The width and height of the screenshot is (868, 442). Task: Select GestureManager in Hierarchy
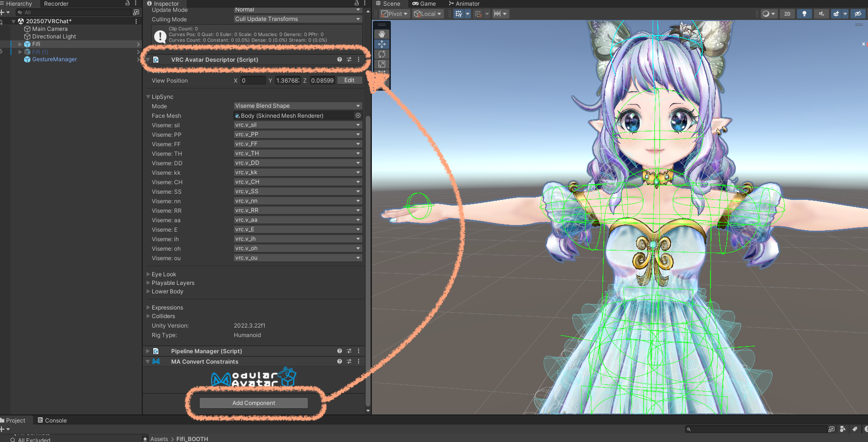[x=55, y=59]
